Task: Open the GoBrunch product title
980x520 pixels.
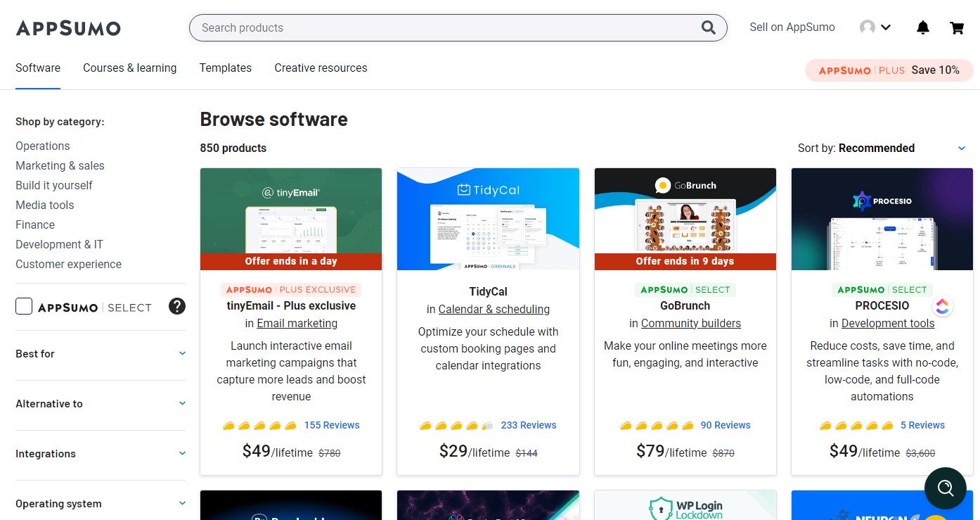Action: pyautogui.click(x=685, y=306)
